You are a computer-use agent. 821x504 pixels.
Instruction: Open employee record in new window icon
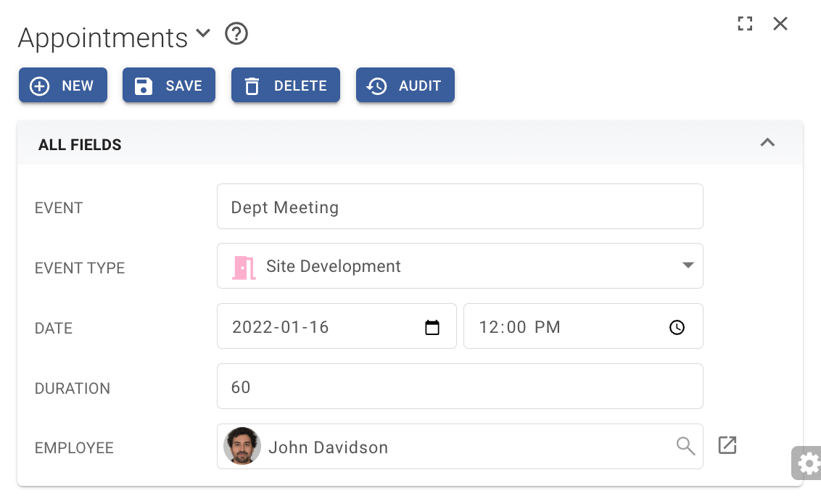pyautogui.click(x=727, y=445)
